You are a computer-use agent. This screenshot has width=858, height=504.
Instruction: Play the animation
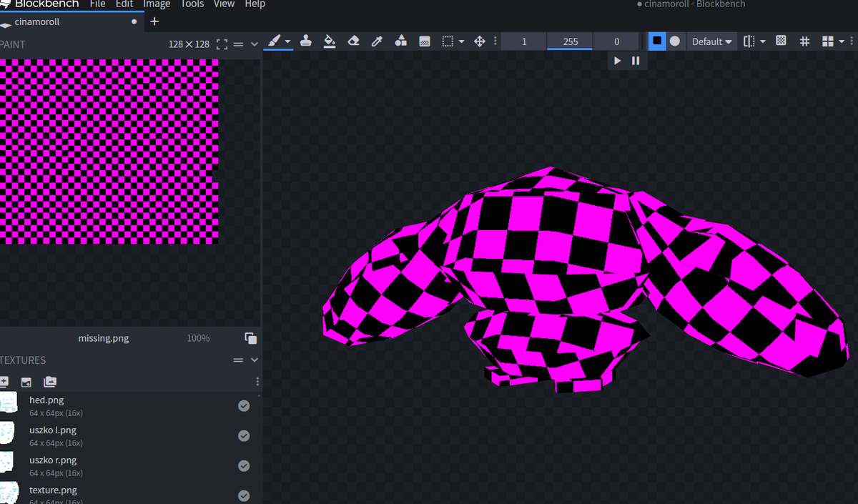tap(618, 61)
